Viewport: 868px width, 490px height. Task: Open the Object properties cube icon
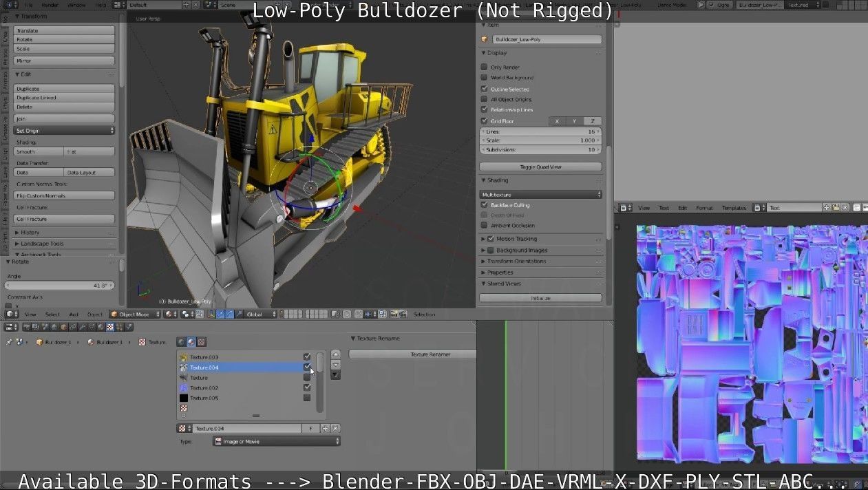coord(63,326)
